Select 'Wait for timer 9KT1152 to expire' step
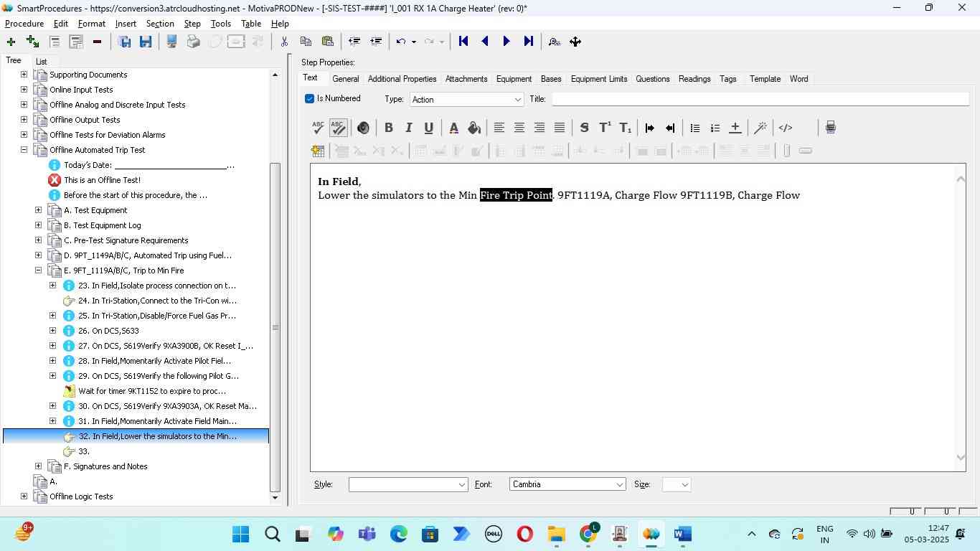 point(152,391)
